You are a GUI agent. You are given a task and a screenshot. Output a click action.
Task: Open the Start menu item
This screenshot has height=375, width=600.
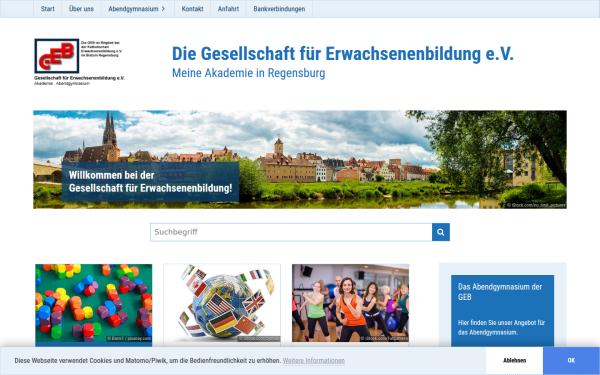coord(47,9)
